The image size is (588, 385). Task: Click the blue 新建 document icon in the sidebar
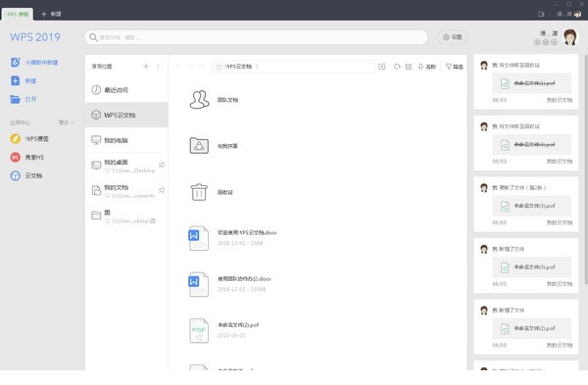(16, 80)
